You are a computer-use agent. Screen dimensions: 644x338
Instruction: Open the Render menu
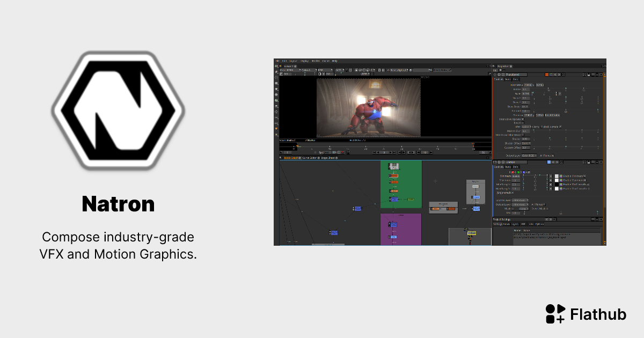pyautogui.click(x=316, y=61)
